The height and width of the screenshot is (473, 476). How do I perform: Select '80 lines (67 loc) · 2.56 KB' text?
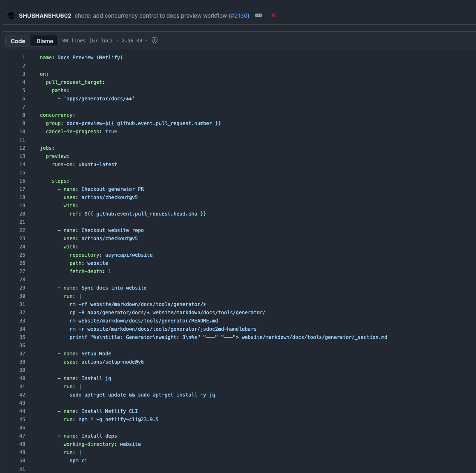[102, 41]
